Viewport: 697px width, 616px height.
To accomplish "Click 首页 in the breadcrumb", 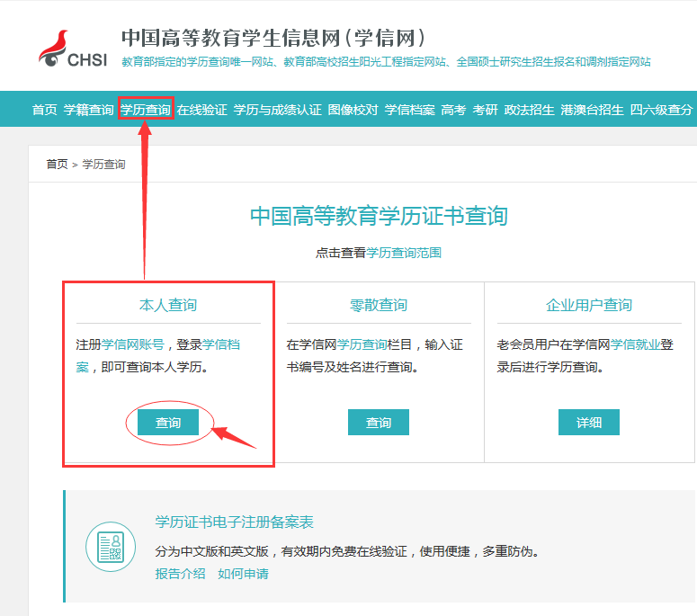I will tap(57, 164).
